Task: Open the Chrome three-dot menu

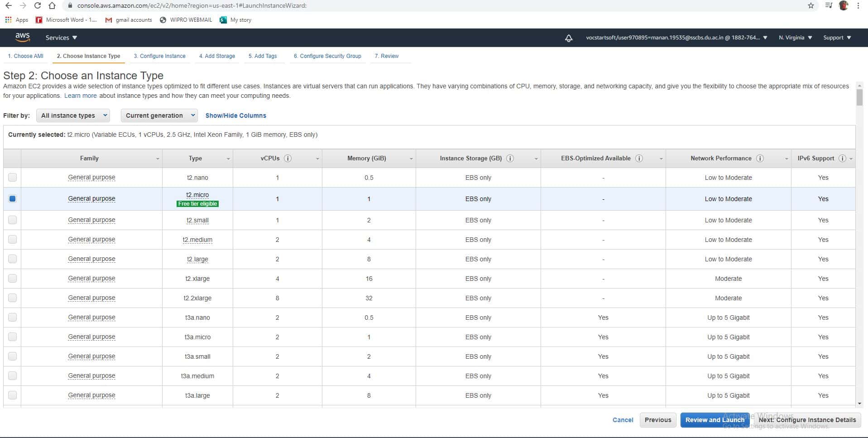Action: pos(858,5)
